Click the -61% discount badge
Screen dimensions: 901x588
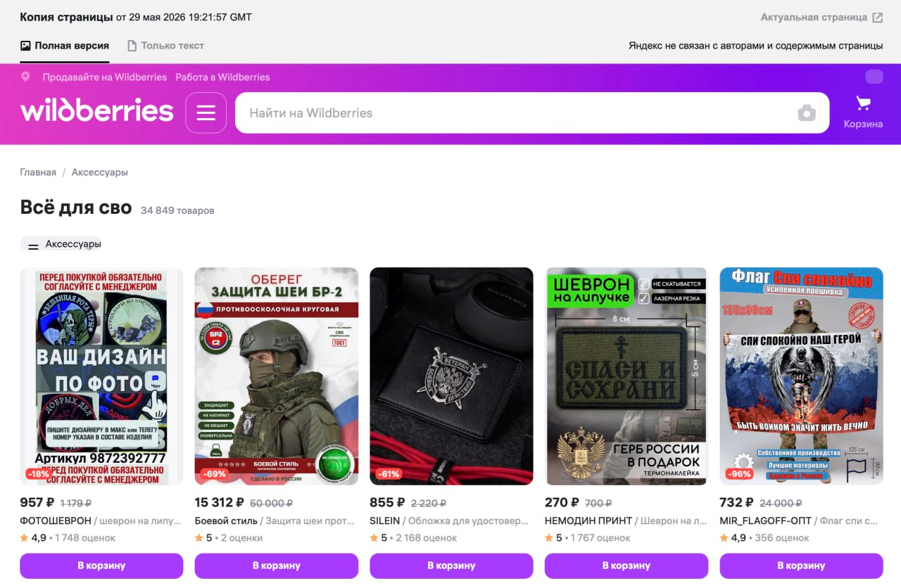click(x=389, y=474)
